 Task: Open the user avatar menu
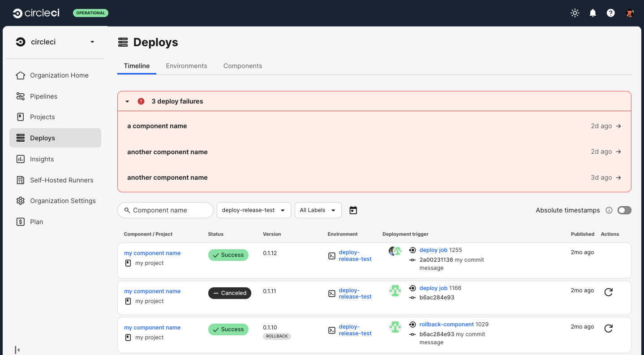(630, 13)
